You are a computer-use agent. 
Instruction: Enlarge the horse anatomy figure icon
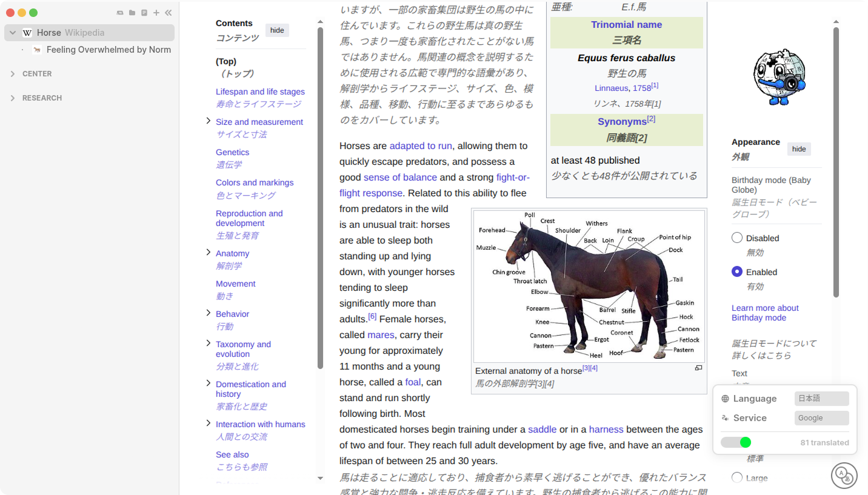(x=698, y=368)
